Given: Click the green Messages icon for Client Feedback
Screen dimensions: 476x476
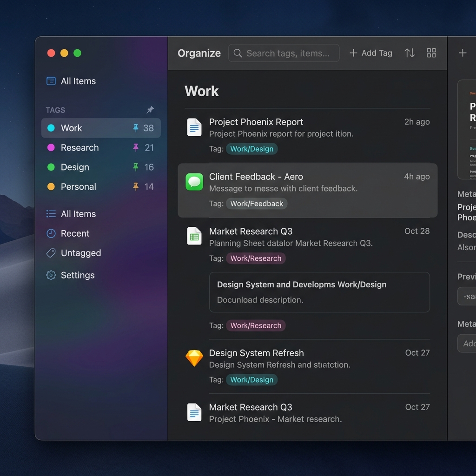Looking at the screenshot, I should tap(194, 182).
